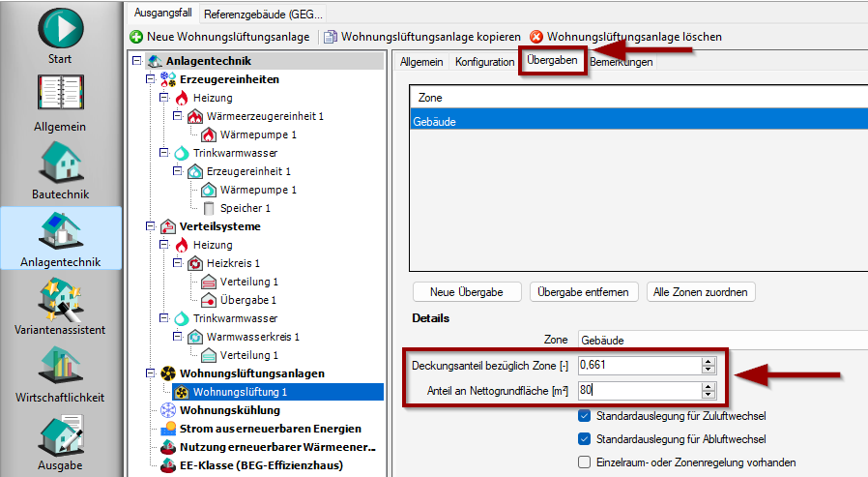The height and width of the screenshot is (477, 868).
Task: Open Wirtschaftlichkeit section
Action: [60, 374]
